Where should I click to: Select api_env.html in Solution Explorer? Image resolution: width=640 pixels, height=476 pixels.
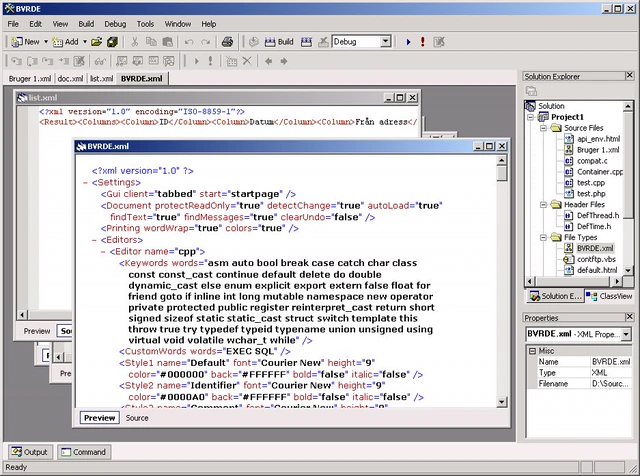pos(598,139)
